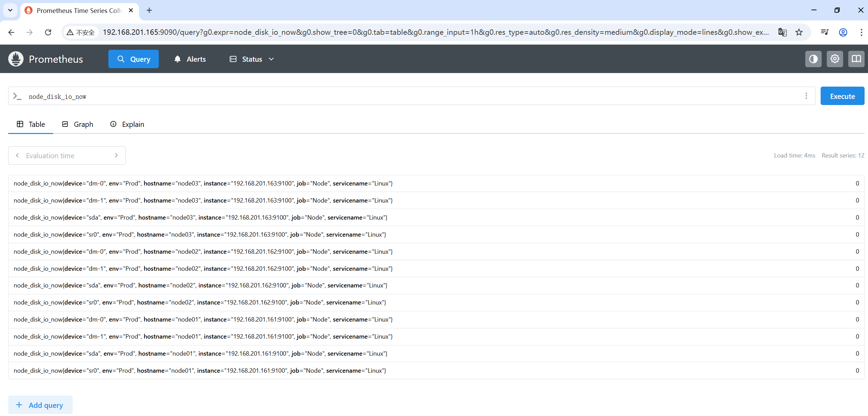
Task: Step evaluation time forward with right chevron
Action: coord(116,155)
